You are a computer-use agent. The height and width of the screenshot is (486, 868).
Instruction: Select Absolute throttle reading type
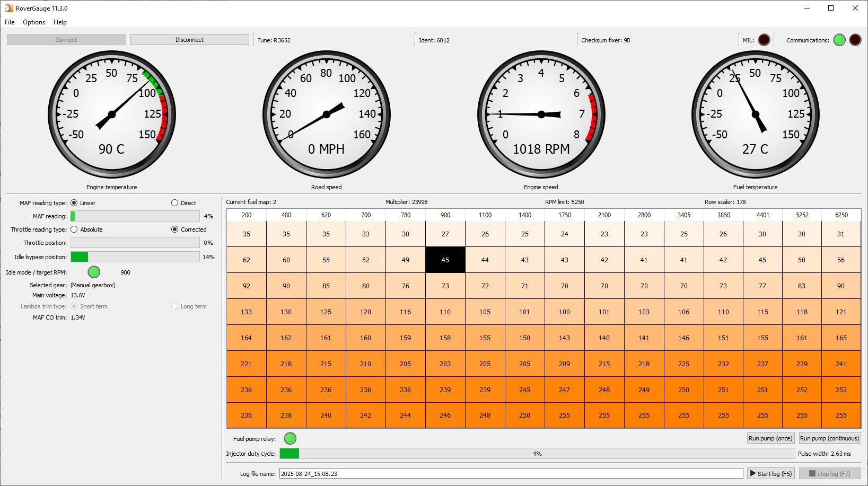(x=74, y=229)
